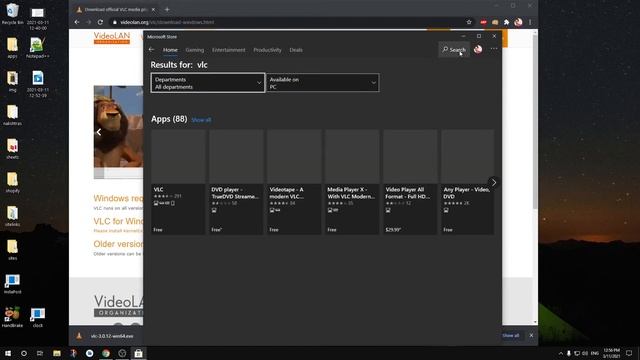Open the Notepad++ desktop shortcut
The width and height of the screenshot is (640, 360).
pos(37,48)
